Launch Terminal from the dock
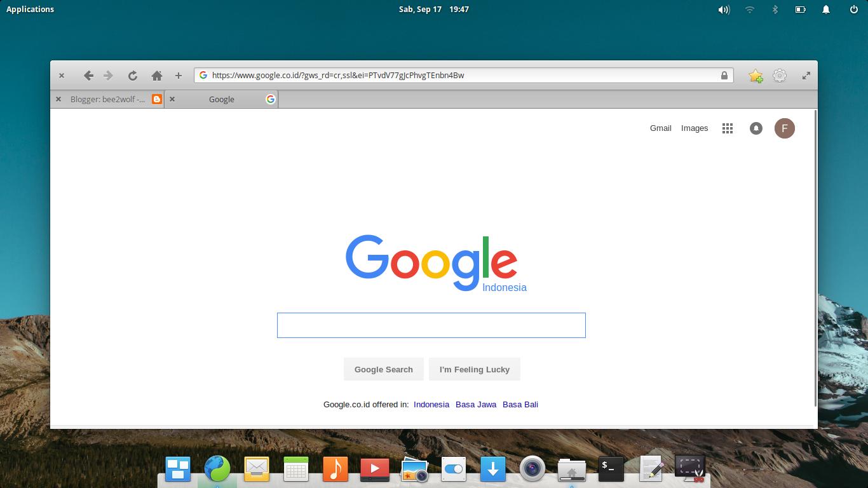The image size is (868, 488). click(611, 470)
